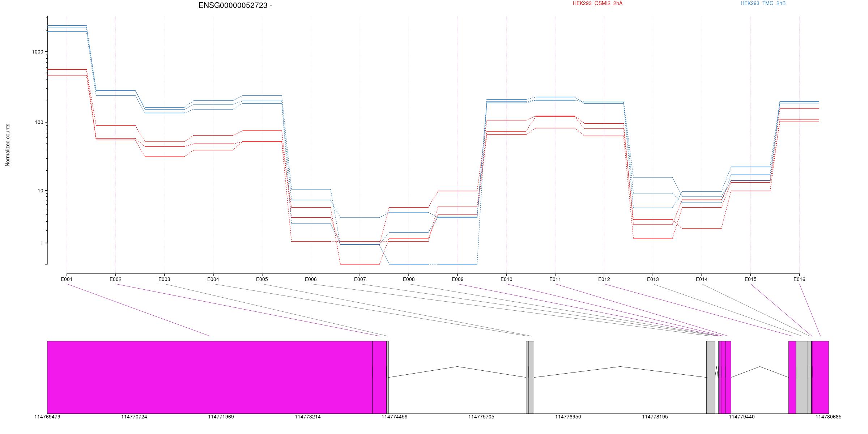Click genomic coordinate 114780685

tap(829, 417)
